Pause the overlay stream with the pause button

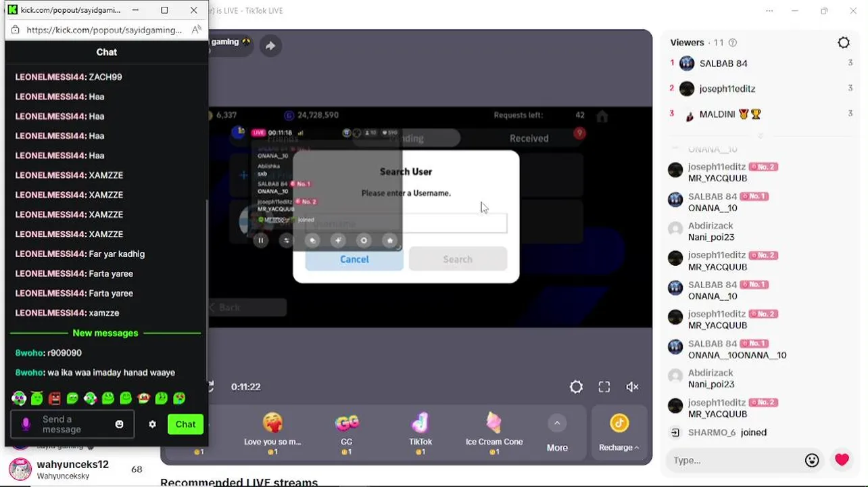(x=261, y=240)
